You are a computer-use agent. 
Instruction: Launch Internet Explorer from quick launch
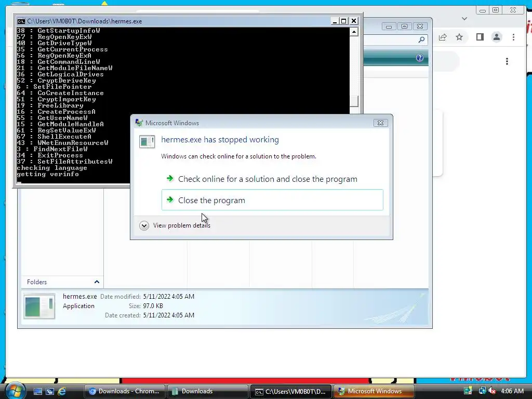coord(62,391)
